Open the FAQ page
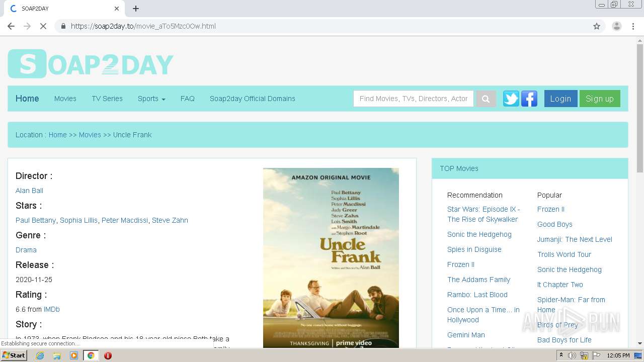 [x=188, y=99]
